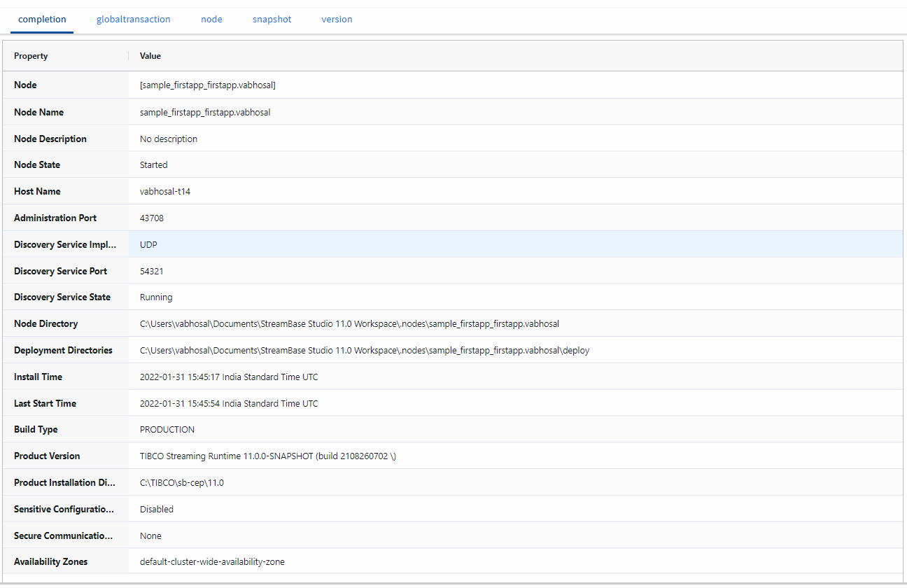
Task: Click the Product Version value text
Action: [x=269, y=456]
